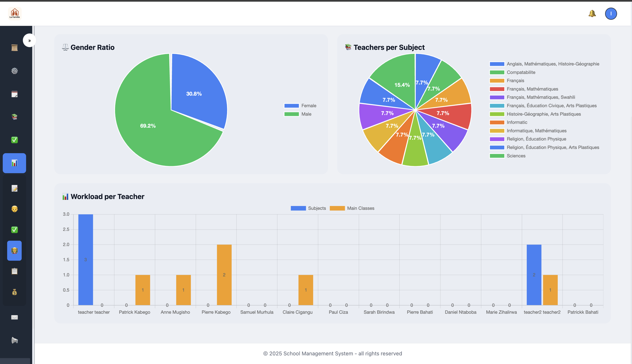
Task: Select the highlighted teacher sidebar icon
Action: pos(15,251)
